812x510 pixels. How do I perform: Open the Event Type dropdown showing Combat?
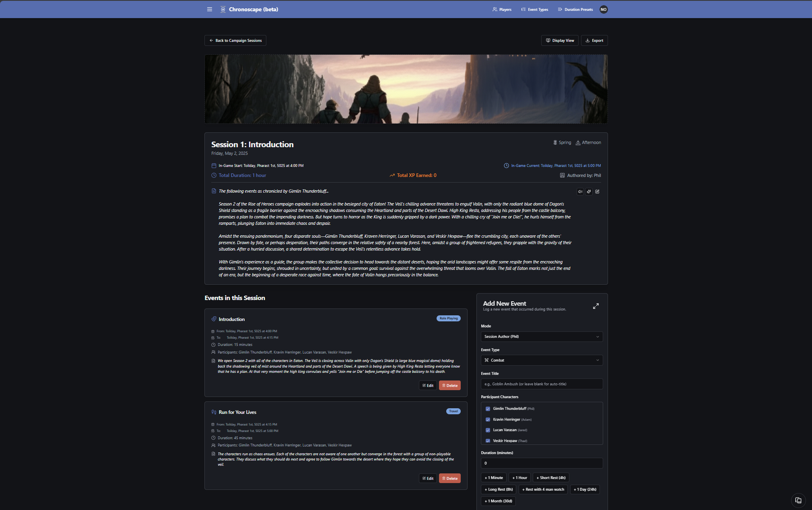click(541, 360)
